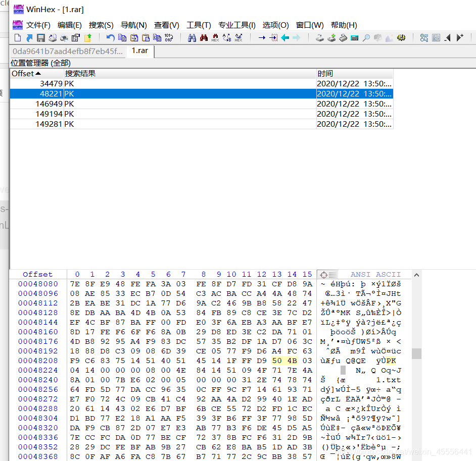Click the Copy hex values B|B icon
The image size is (476, 461).
157,38
